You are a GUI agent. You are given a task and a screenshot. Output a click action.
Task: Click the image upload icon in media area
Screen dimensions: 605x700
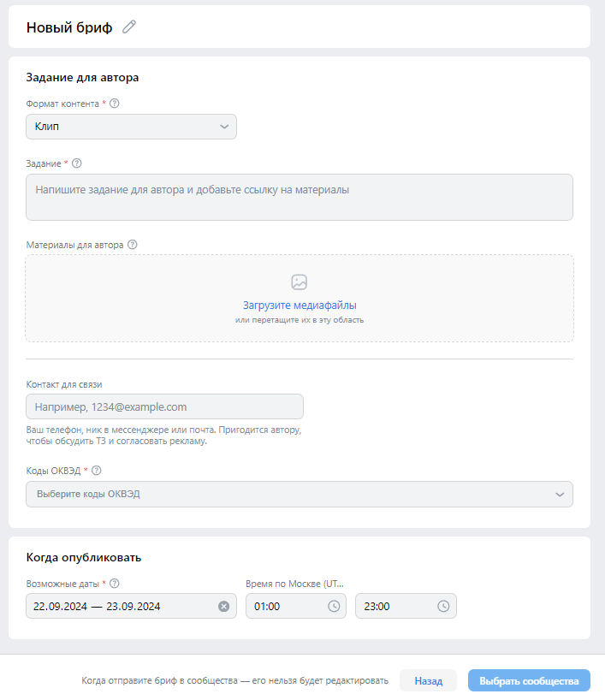coord(300,282)
